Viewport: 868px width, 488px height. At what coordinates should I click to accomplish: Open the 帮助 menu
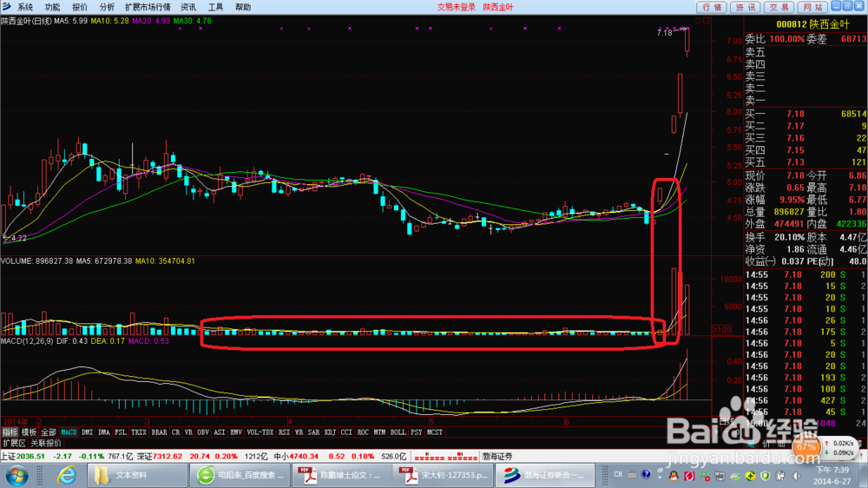[x=242, y=7]
